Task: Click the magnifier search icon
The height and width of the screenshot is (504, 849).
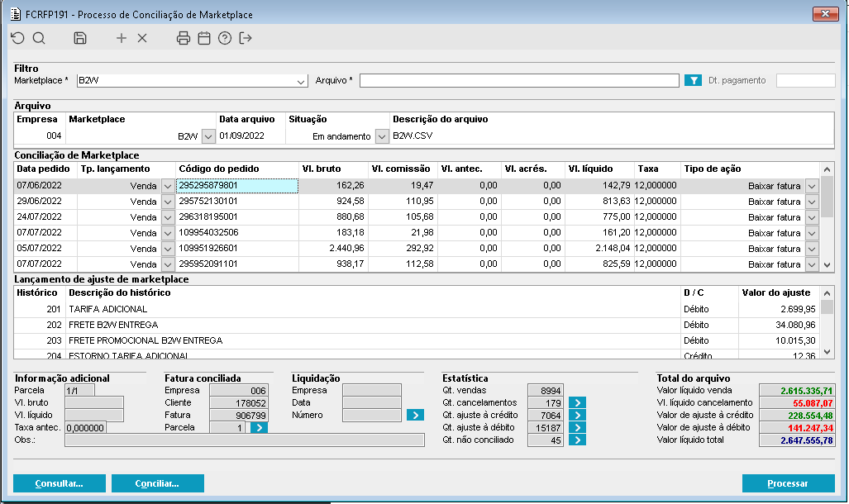Action: [39, 38]
